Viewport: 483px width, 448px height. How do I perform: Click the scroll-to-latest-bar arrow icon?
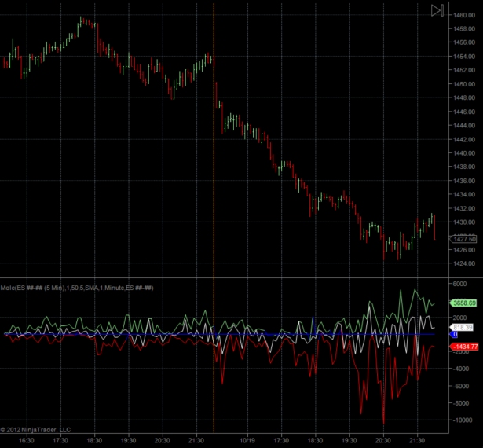[437, 10]
